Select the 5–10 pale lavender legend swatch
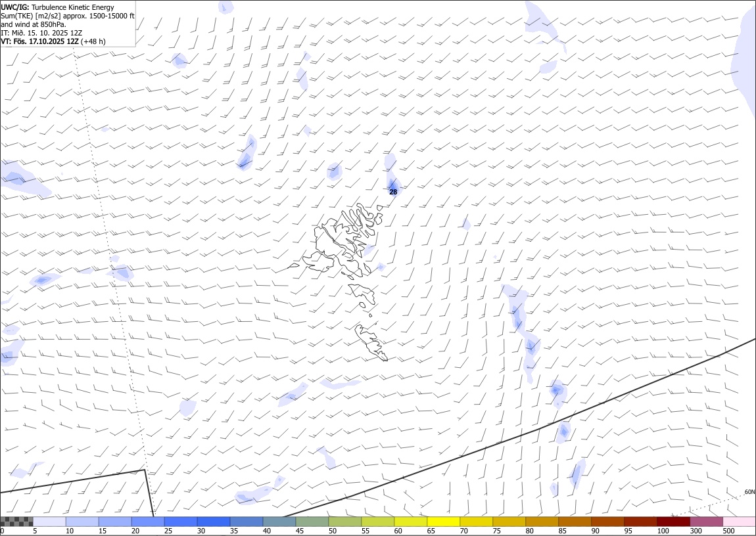 [x=50, y=522]
